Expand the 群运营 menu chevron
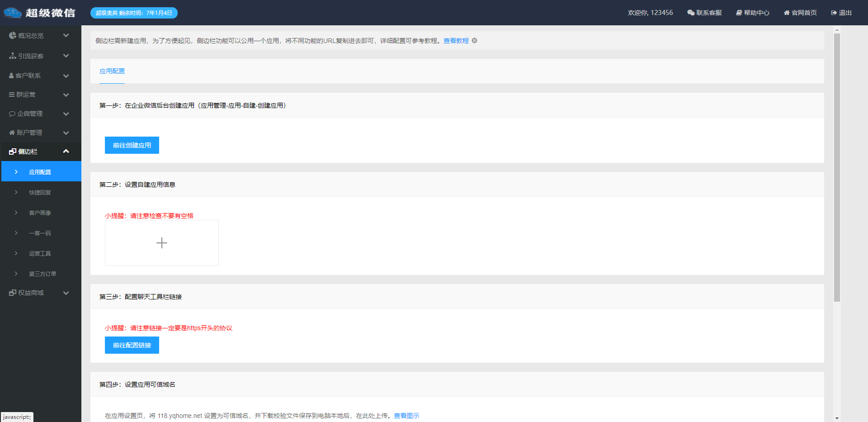This screenshot has height=422, width=868. click(66, 95)
